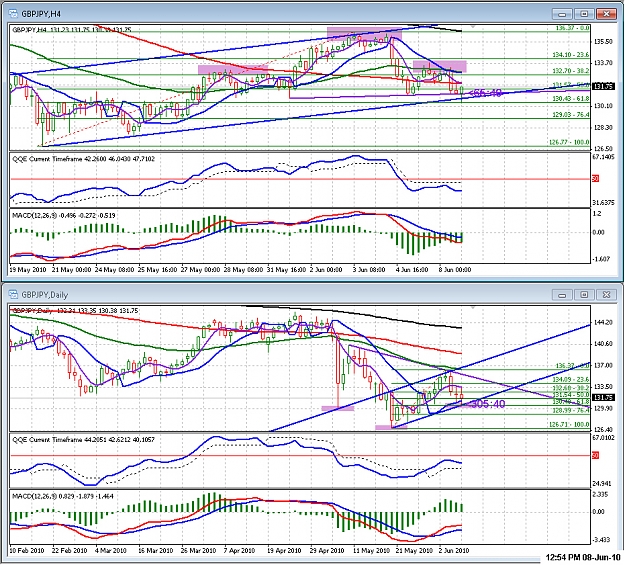Click the 3 Jun 08:00 label on H4 time axis
The width and height of the screenshot is (625, 565).
coord(369,270)
